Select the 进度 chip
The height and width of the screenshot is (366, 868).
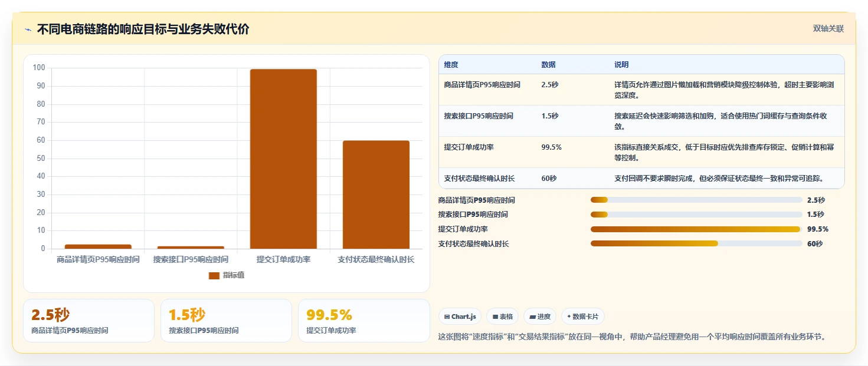click(x=540, y=316)
